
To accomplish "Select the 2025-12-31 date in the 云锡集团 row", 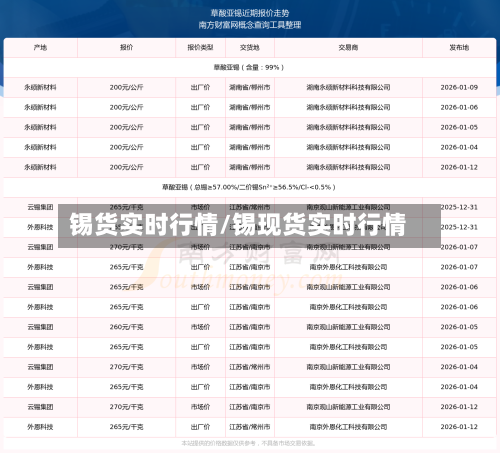I will [459, 207].
